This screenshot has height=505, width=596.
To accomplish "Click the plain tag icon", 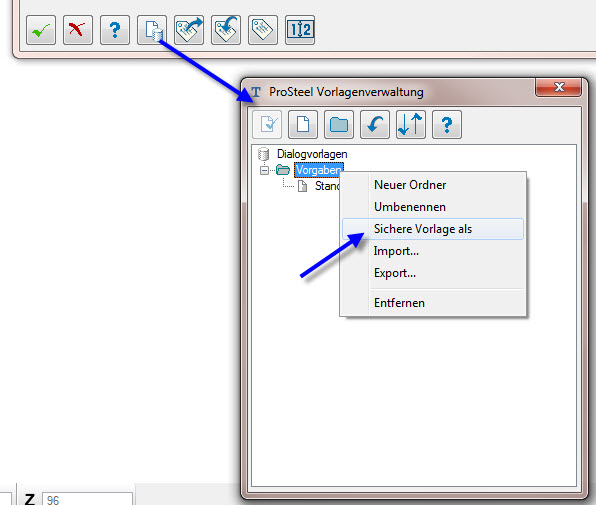I will [263, 30].
